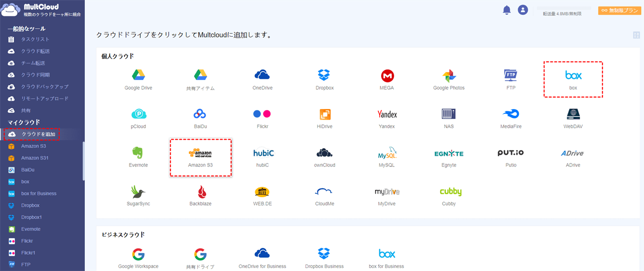644x271 pixels.
Task: Add OneDrive under personal clouds
Action: pyautogui.click(x=262, y=80)
